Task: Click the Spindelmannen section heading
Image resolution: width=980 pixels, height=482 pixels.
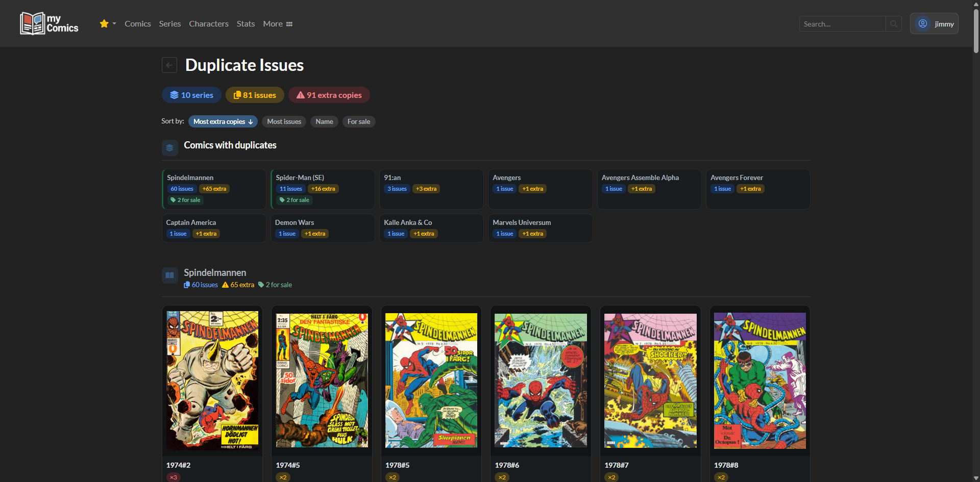Action: point(215,272)
